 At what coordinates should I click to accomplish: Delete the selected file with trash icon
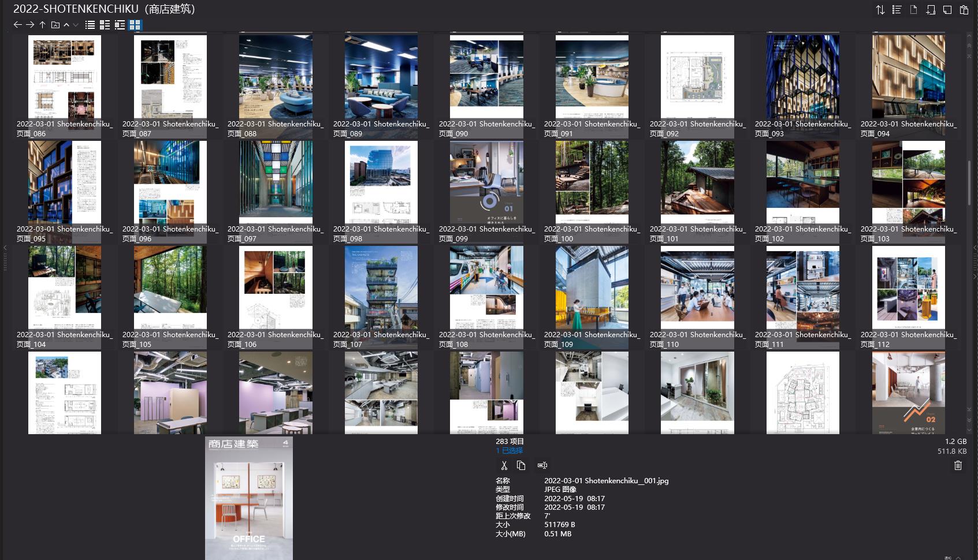point(958,465)
